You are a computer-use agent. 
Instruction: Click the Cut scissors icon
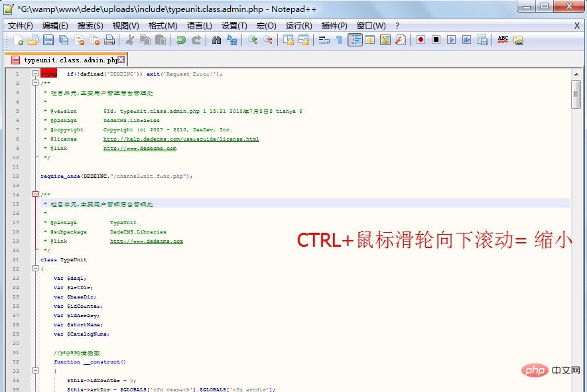130,40
